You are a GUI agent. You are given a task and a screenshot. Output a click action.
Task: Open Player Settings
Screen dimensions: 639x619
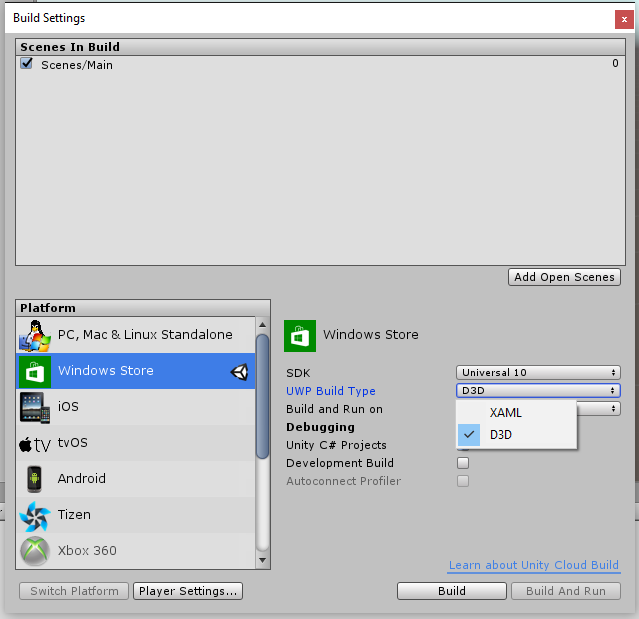point(188,591)
